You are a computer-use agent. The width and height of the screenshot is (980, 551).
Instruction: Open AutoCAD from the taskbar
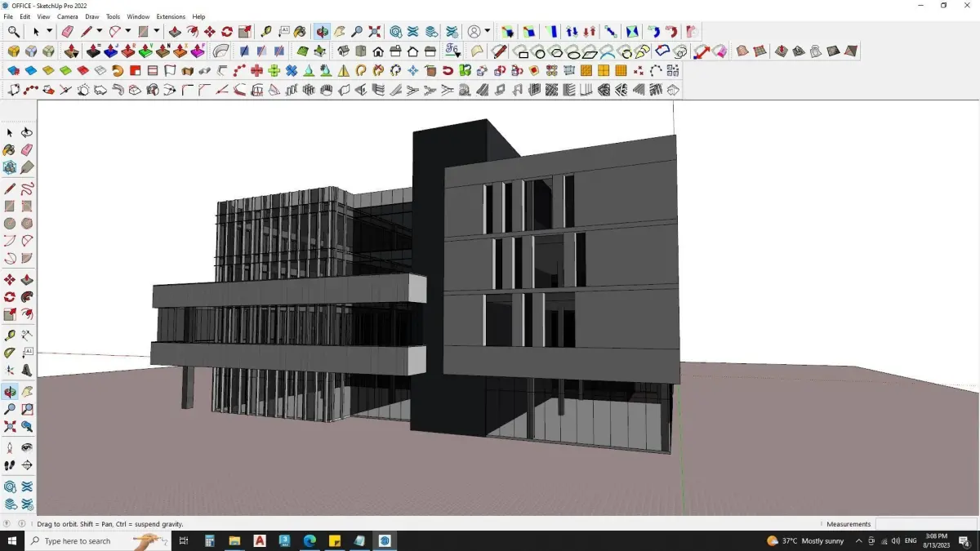point(260,540)
